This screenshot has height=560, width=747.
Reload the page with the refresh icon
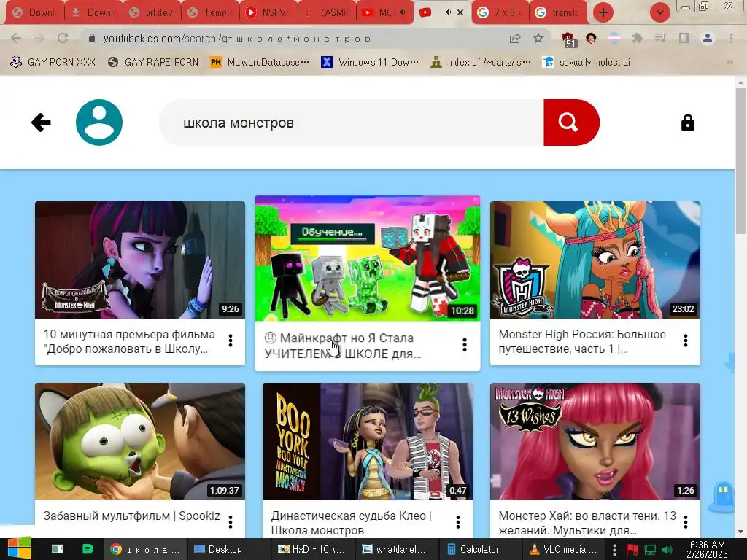63,38
